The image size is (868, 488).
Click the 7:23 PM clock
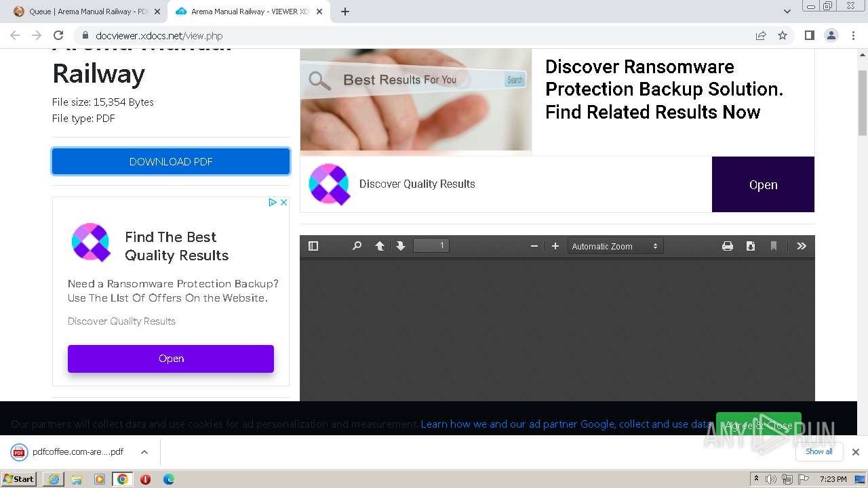point(833,479)
